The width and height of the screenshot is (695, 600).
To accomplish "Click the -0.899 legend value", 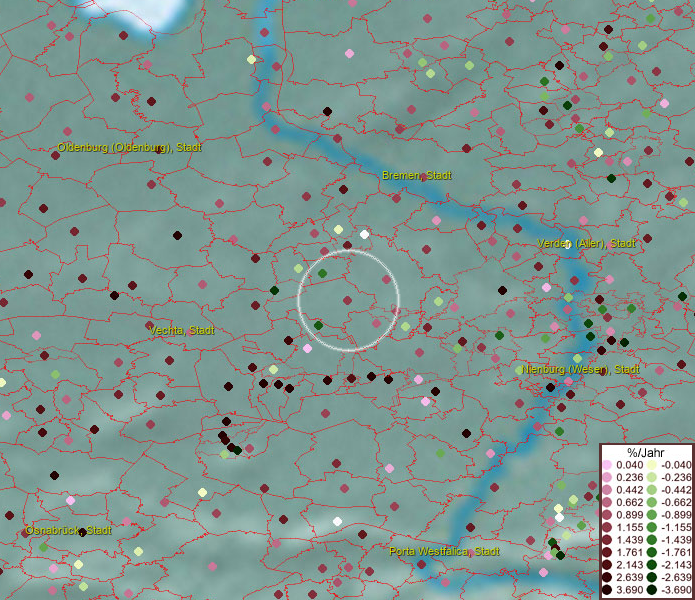I will [x=676, y=515].
